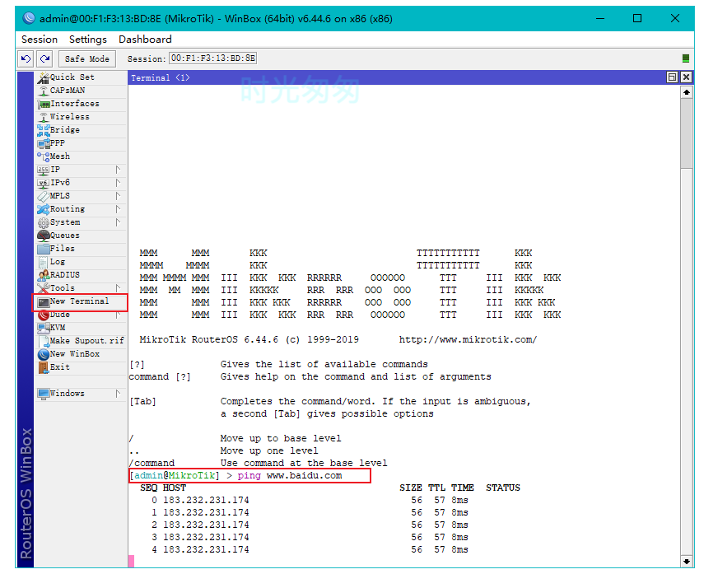This screenshot has width=718, height=588.
Task: Open the Session menu
Action: pyautogui.click(x=40, y=40)
